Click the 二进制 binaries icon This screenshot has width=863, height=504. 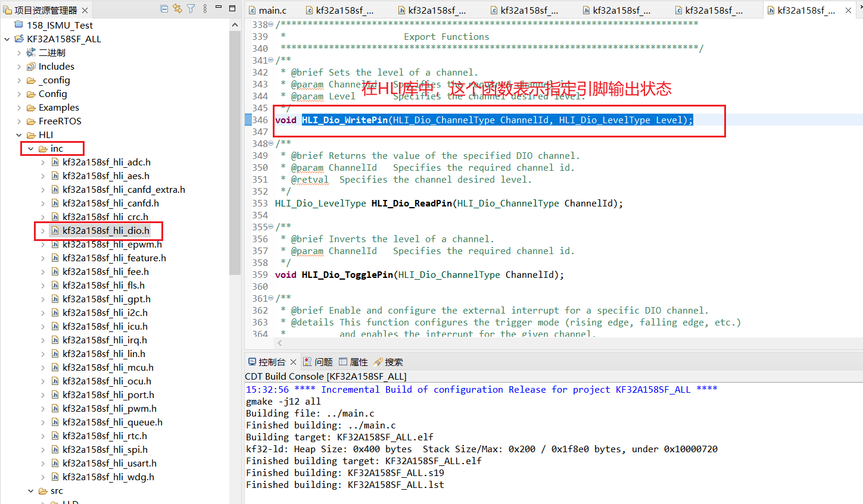coord(31,52)
